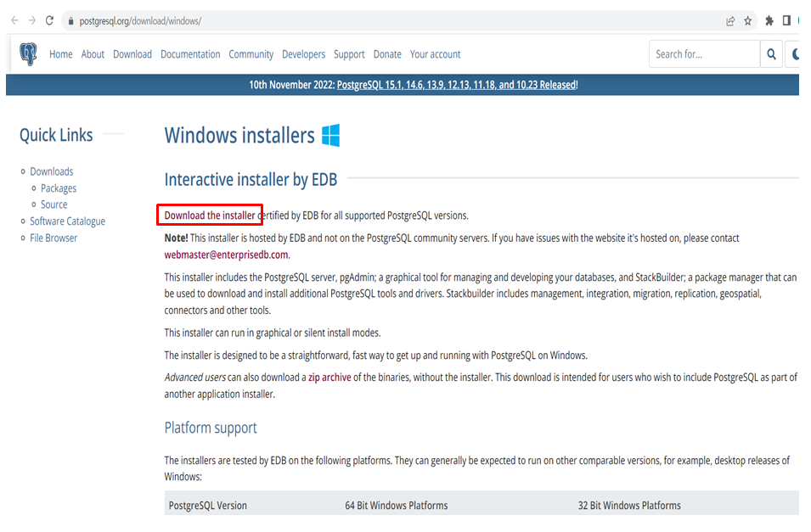Open the Support menu item
This screenshot has height=532, width=811.
click(349, 54)
